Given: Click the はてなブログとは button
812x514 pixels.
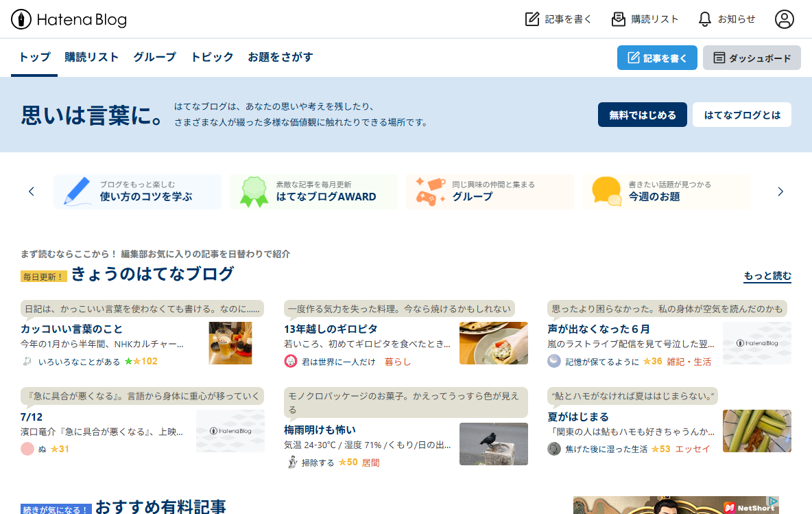Looking at the screenshot, I should pos(742,115).
